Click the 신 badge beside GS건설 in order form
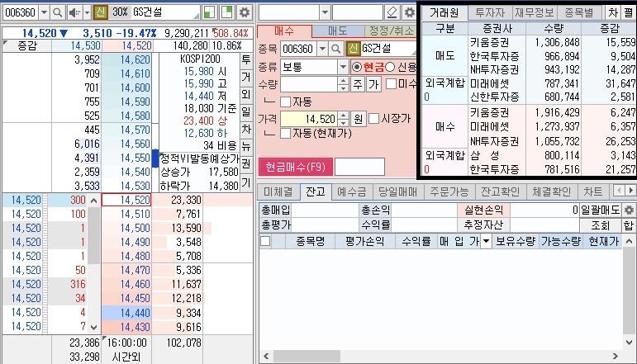The height and width of the screenshot is (364, 637). click(x=353, y=49)
